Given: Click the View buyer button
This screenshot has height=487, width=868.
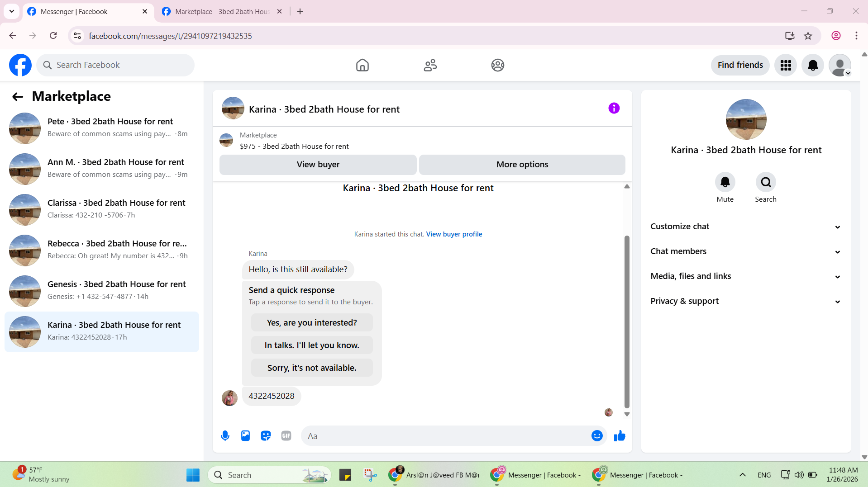Looking at the screenshot, I should (318, 165).
